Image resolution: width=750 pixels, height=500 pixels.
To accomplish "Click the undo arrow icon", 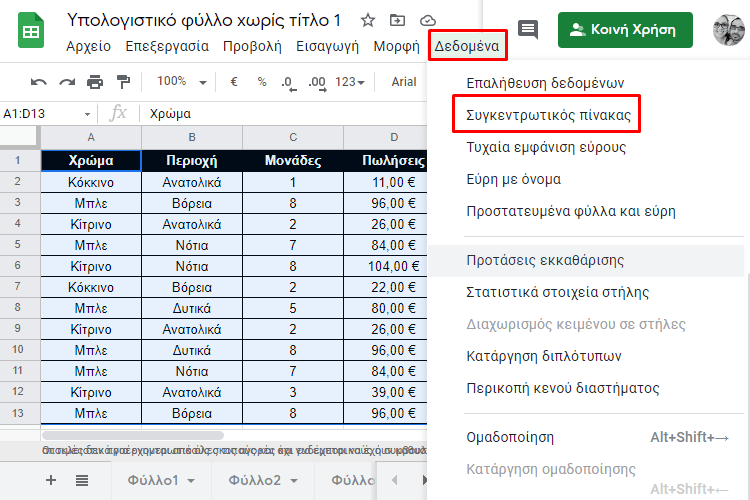I will (x=39, y=82).
